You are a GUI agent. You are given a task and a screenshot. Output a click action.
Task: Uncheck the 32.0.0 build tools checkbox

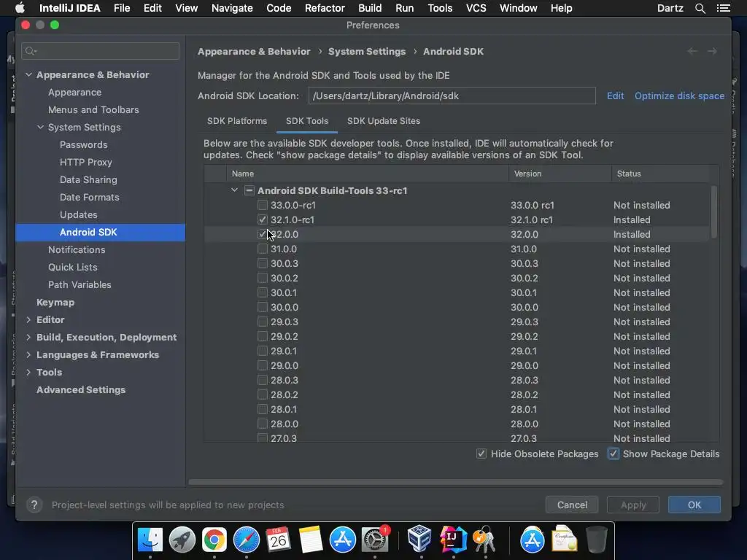click(x=263, y=234)
